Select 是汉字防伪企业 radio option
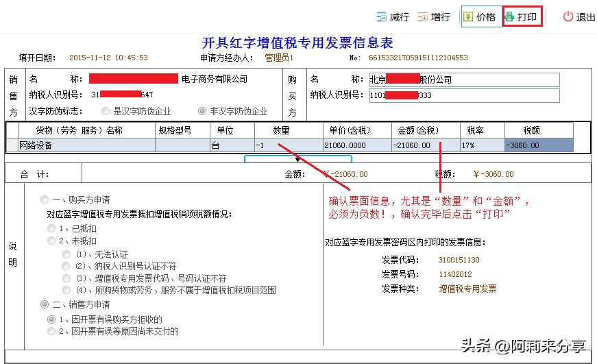This screenshot has height=364, width=597. tap(106, 111)
